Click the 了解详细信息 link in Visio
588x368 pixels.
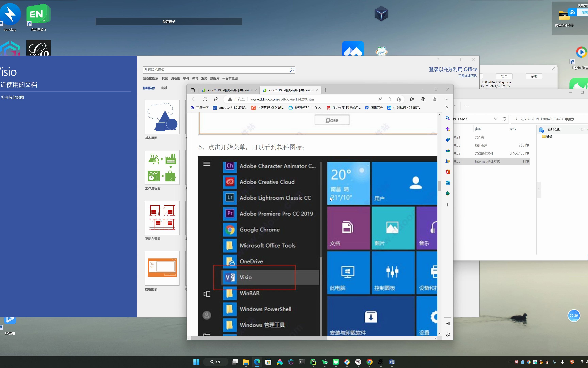pyautogui.click(x=467, y=76)
